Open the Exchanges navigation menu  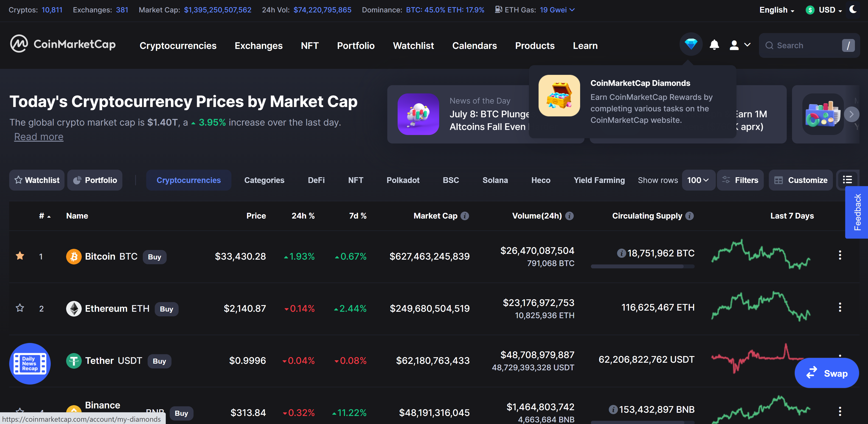click(x=258, y=45)
